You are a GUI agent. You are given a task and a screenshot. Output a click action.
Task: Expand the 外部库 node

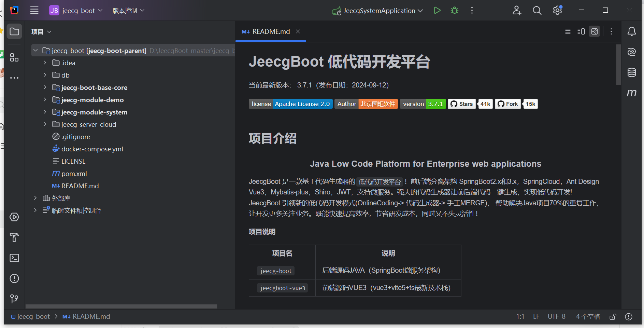[x=35, y=198]
